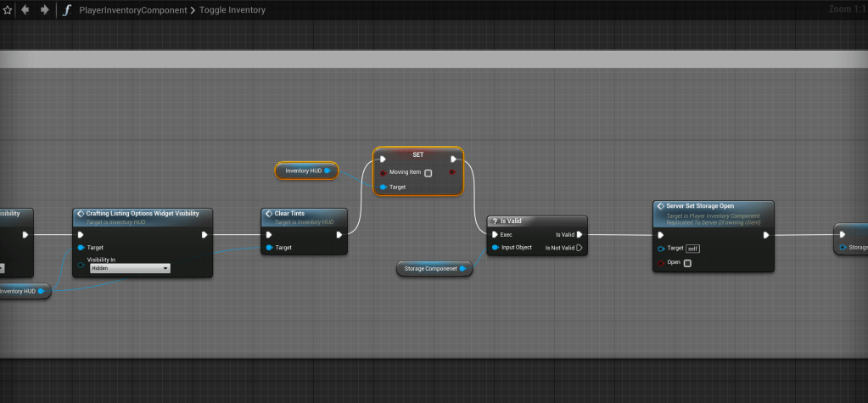Click the self Target field on Server Set Storage Open
This screenshot has height=403, width=868.
693,248
